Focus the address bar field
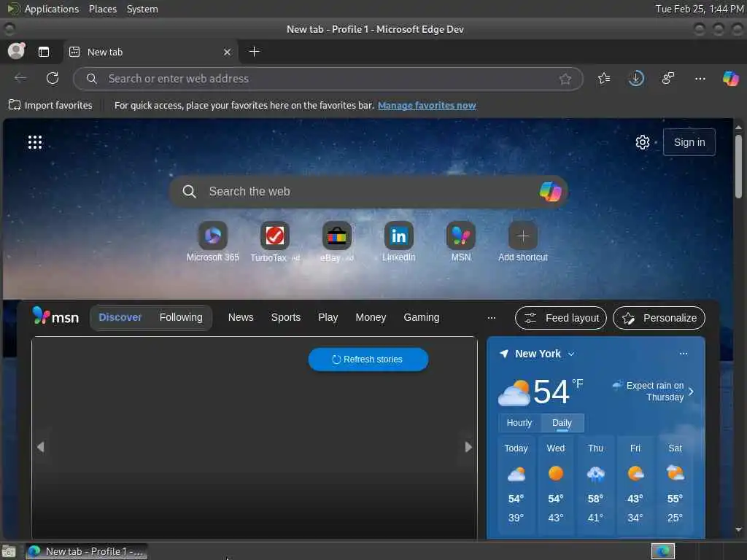The width and height of the screenshot is (747, 560). 328,79
